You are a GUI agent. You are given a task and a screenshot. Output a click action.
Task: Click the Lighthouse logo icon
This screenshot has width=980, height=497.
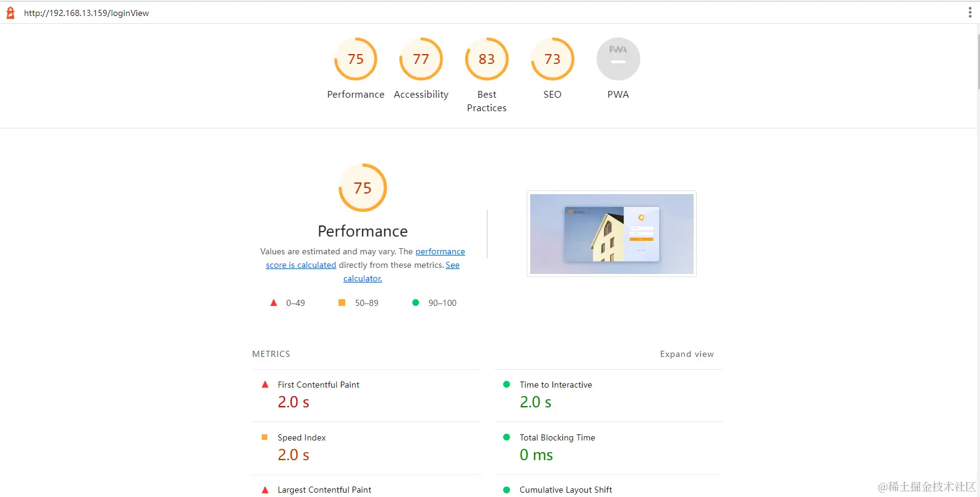click(x=10, y=13)
